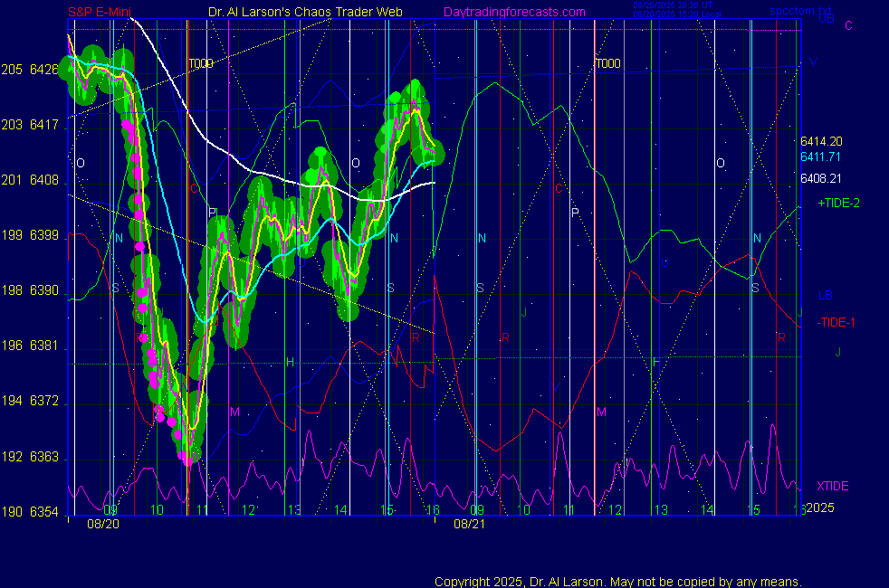Click the red -TIDE-1 legend label
The width and height of the screenshot is (889, 588).
pyautogui.click(x=836, y=323)
